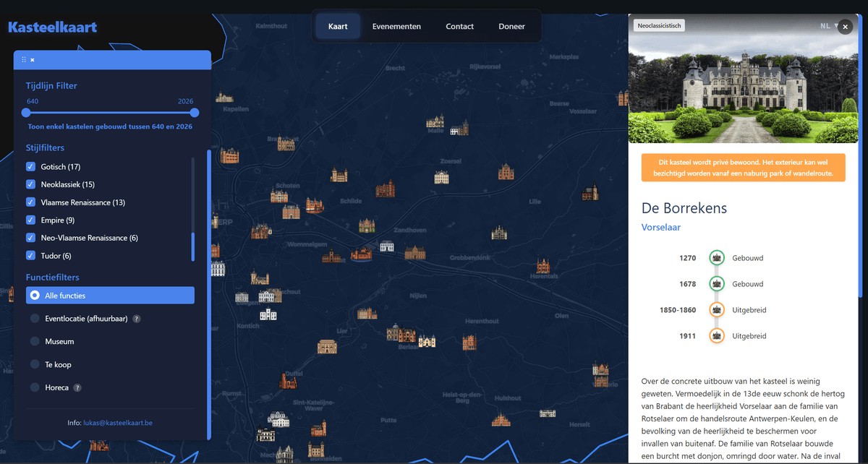Click the drag handle on filter panel
Viewport: 868px width, 464px height.
tap(24, 59)
